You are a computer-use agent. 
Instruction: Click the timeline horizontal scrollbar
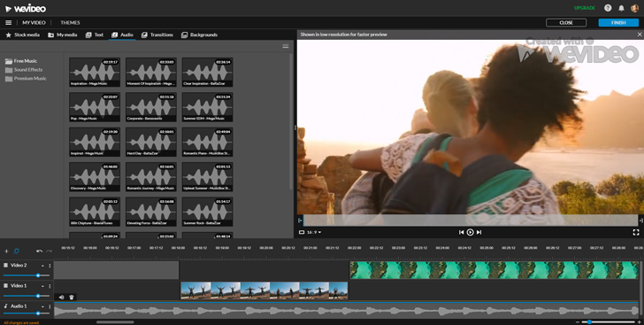click(115, 322)
